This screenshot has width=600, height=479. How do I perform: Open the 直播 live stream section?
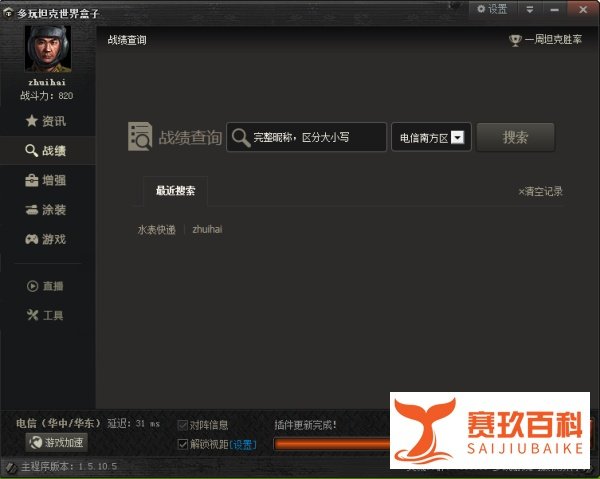point(46,286)
